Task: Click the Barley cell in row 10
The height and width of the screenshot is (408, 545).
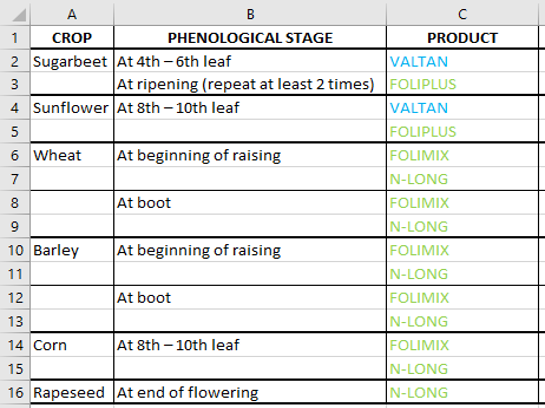Action: point(72,250)
